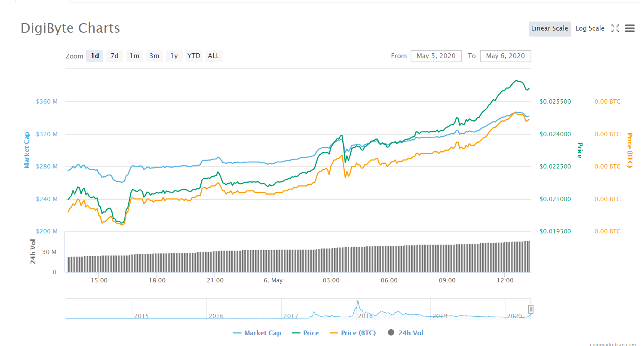The image size is (644, 346).
Task: Click the Zoom label
Action: pyautogui.click(x=74, y=56)
